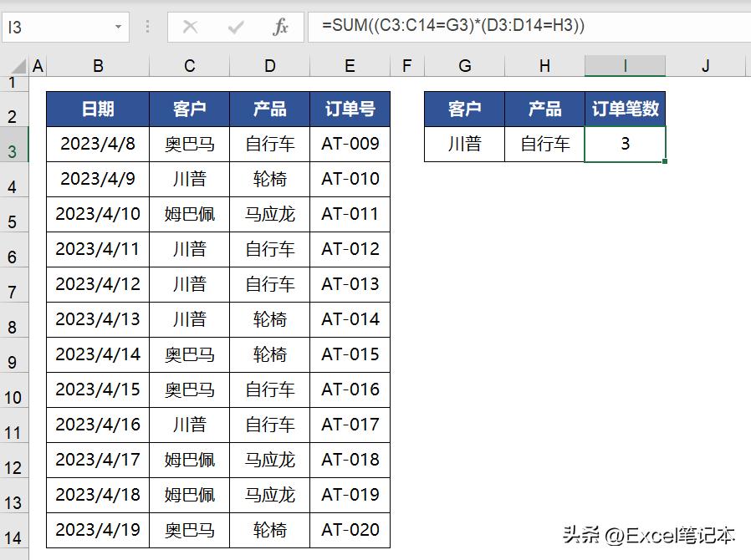This screenshot has height=560, width=751.
Task: Click the cell containing 川普 in G3
Action: coord(465,144)
